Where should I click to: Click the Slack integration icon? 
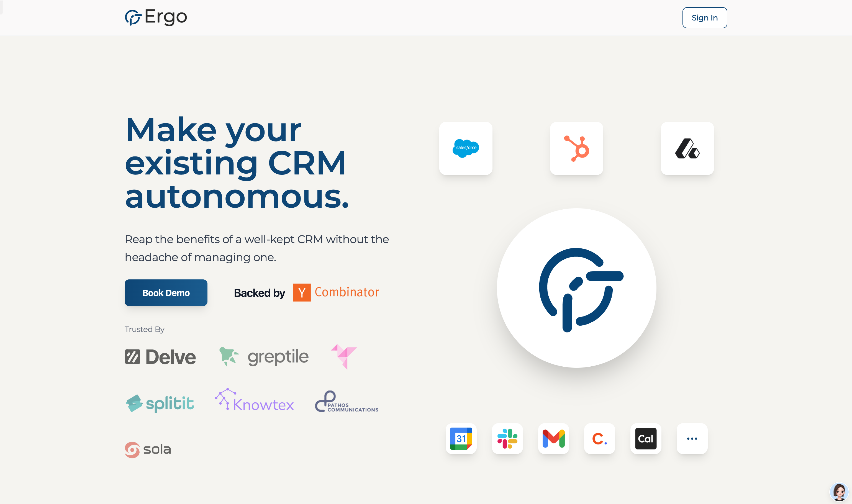pos(507,438)
